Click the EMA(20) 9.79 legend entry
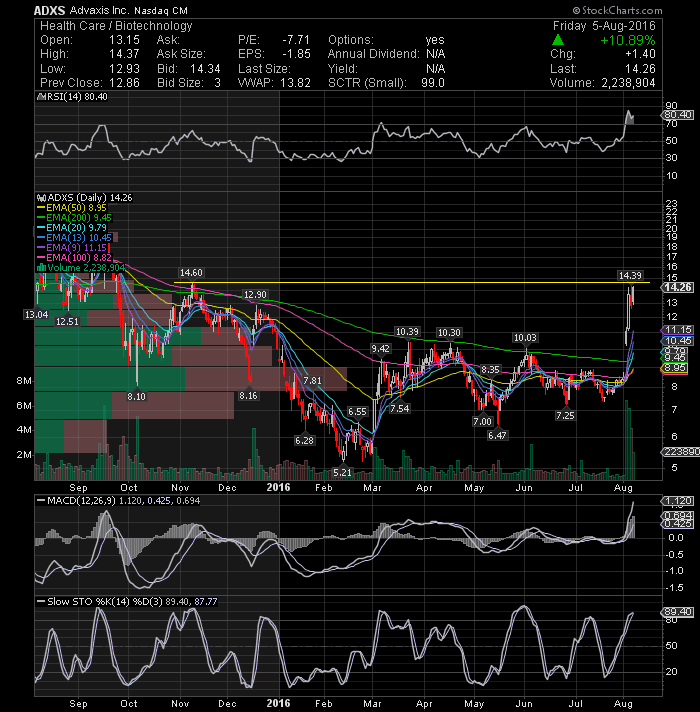The width and height of the screenshot is (700, 712). click(72, 227)
